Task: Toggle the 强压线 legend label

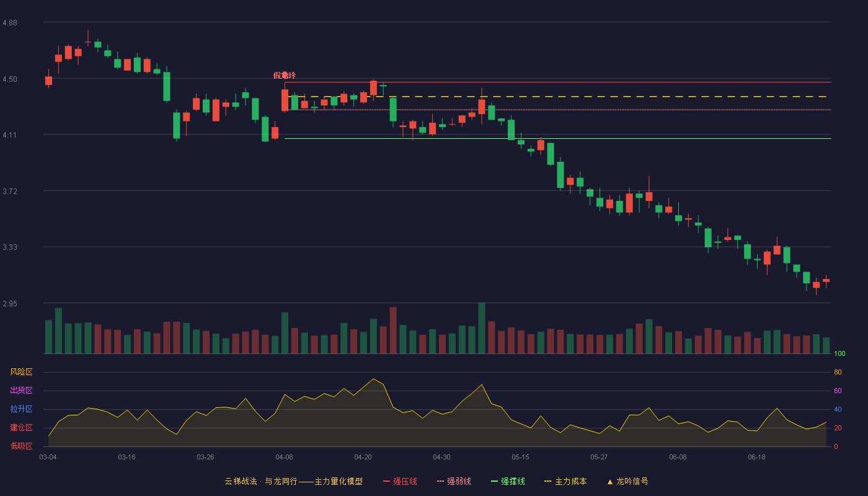Action: (405, 481)
